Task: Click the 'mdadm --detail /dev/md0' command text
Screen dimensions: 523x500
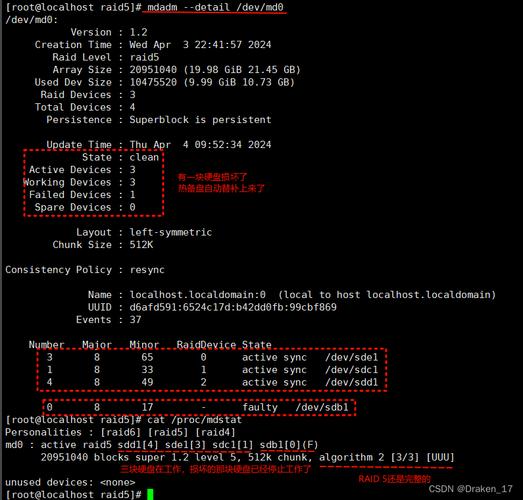Action: point(215,7)
